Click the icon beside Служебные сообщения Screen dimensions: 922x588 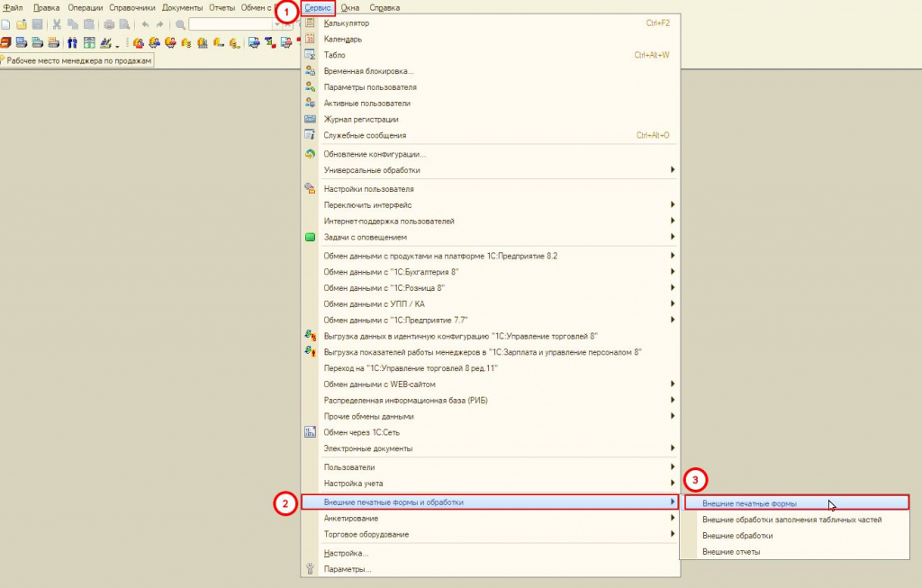click(310, 135)
